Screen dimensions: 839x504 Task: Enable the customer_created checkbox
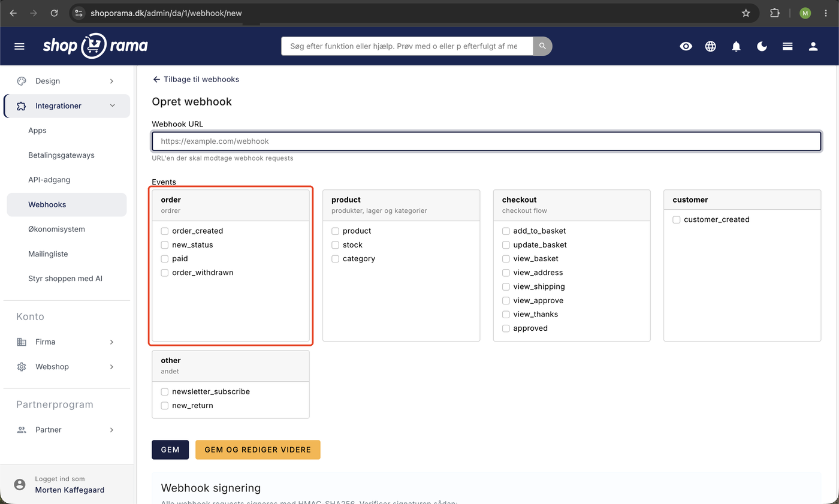coord(677,220)
